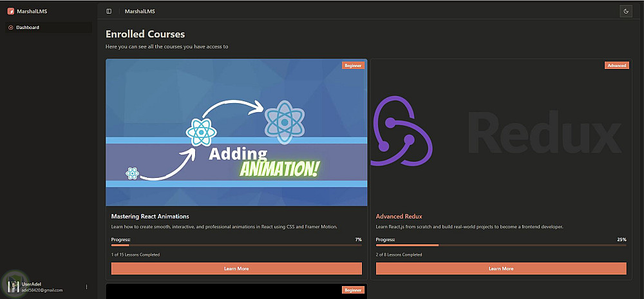Screen dimensions: 644x299
Task: Click the 25% progress bar
Action: [501, 246]
